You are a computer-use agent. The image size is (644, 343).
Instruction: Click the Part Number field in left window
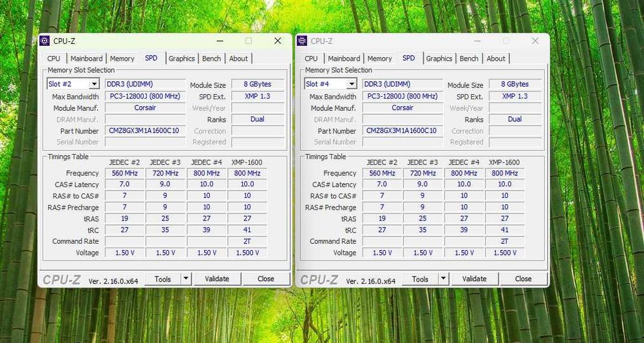[145, 131]
